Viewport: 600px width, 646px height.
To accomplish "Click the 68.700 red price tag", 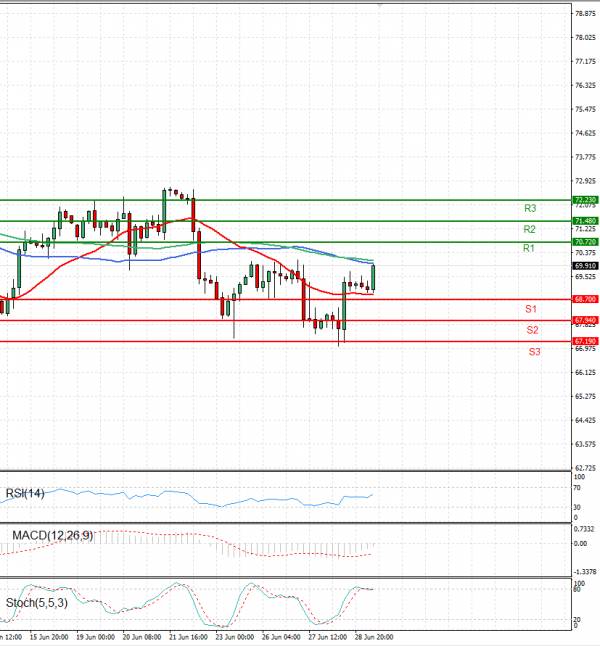I will point(585,299).
